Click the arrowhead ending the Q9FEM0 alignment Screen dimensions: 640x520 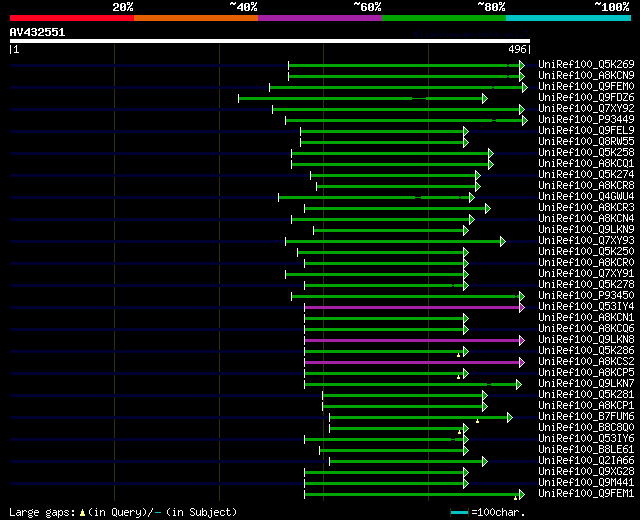(525, 87)
